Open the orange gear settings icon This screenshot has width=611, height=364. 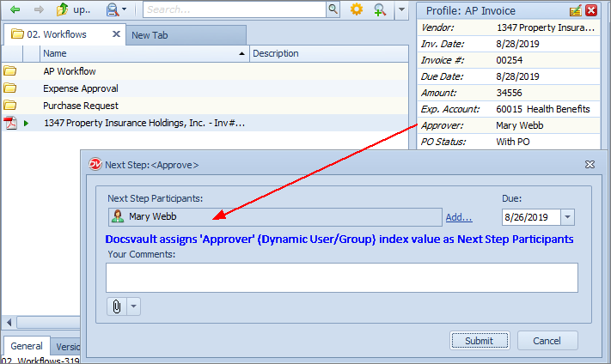pos(356,9)
